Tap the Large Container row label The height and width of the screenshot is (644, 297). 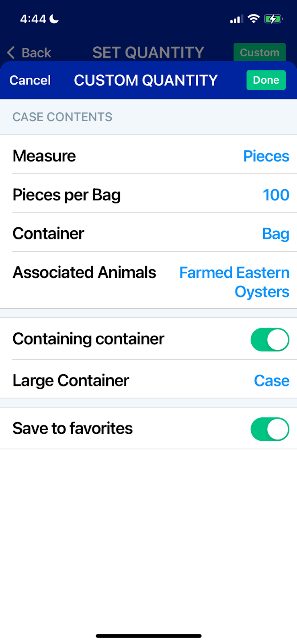[71, 381]
